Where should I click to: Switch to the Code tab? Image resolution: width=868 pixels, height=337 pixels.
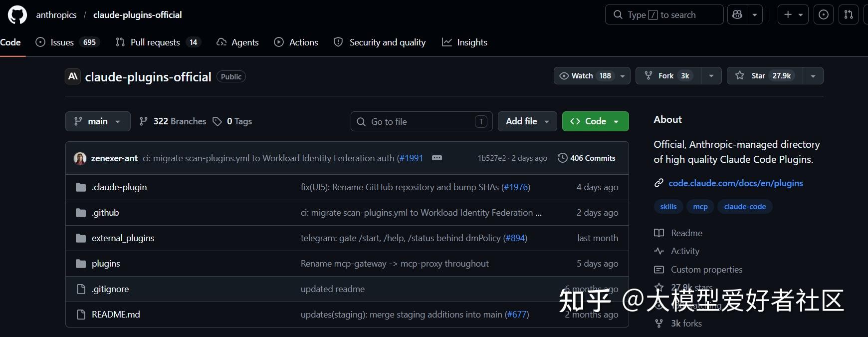click(x=10, y=42)
